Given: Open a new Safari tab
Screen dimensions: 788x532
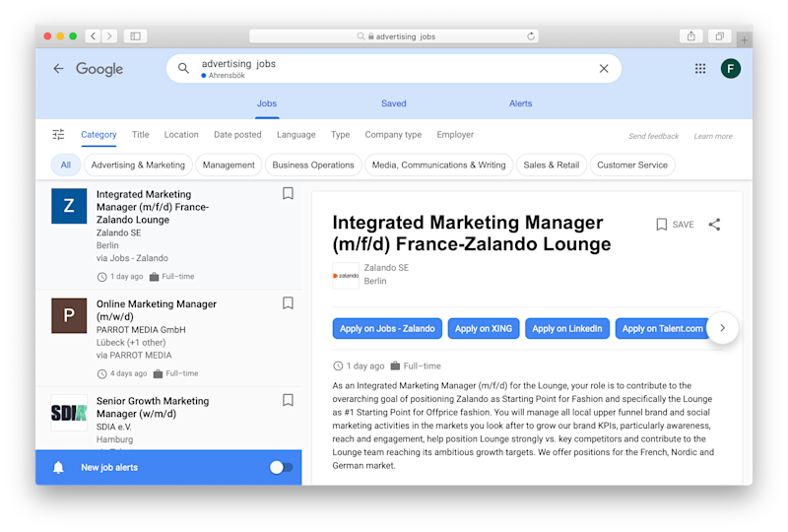Looking at the screenshot, I should (745, 39).
